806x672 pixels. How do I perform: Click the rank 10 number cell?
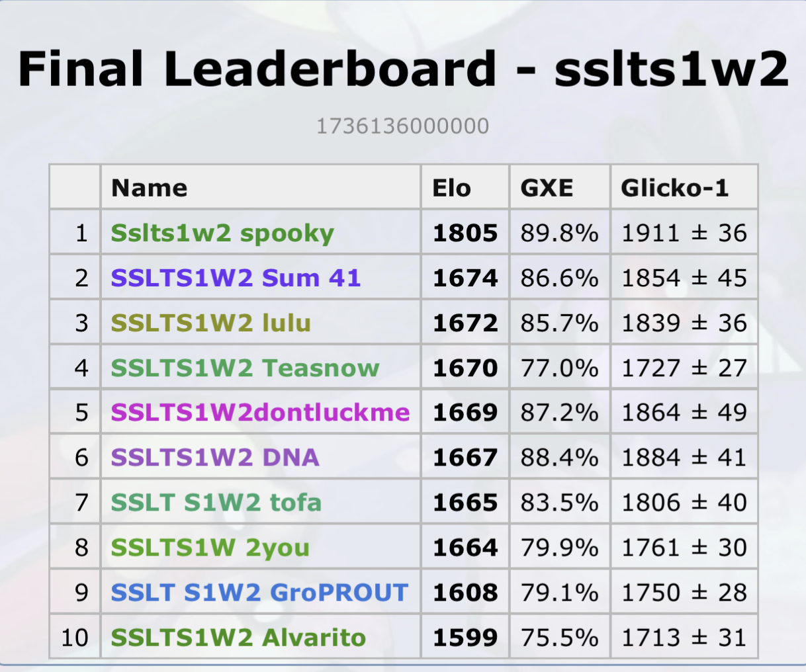coord(75,638)
